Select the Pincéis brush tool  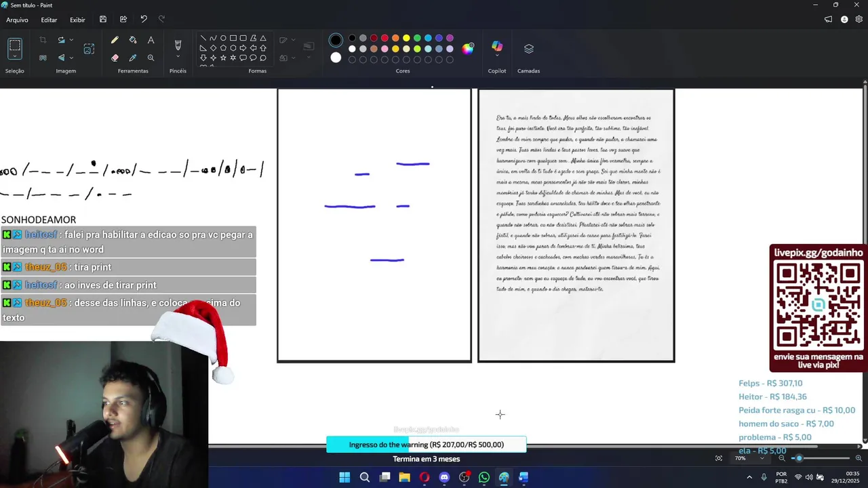pyautogui.click(x=178, y=45)
